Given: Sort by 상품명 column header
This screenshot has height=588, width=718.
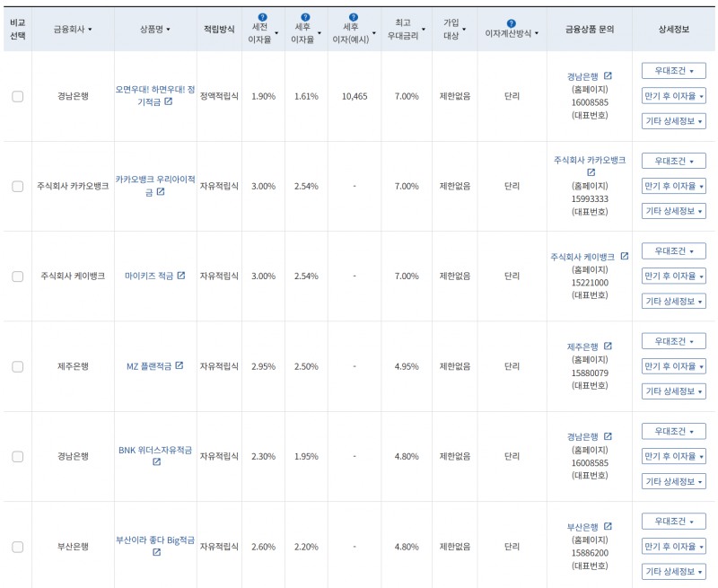Looking at the screenshot, I should [x=154, y=30].
